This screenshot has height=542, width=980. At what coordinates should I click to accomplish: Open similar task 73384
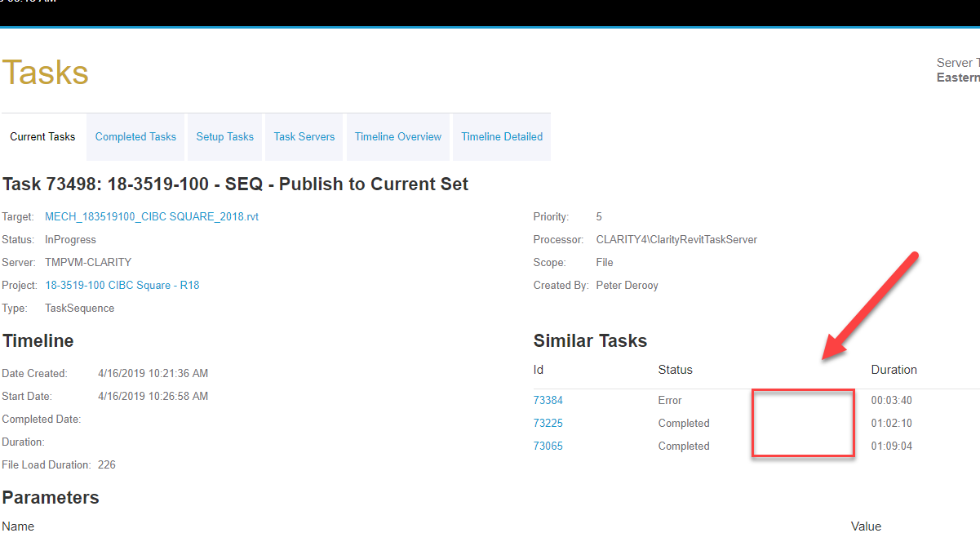548,400
